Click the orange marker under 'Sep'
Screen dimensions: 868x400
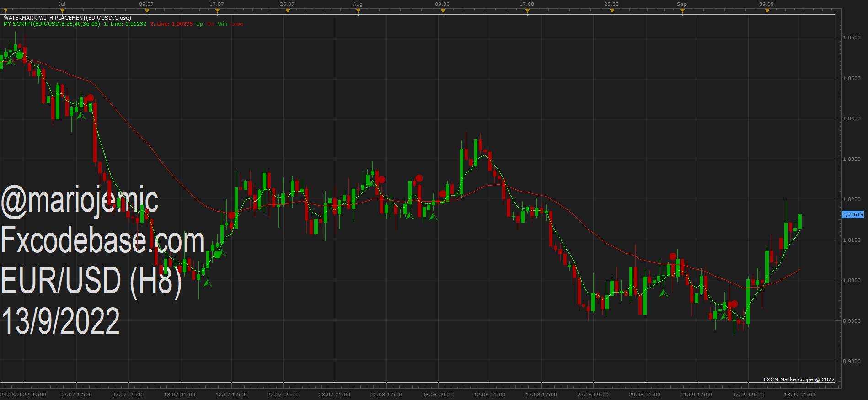pos(682,11)
